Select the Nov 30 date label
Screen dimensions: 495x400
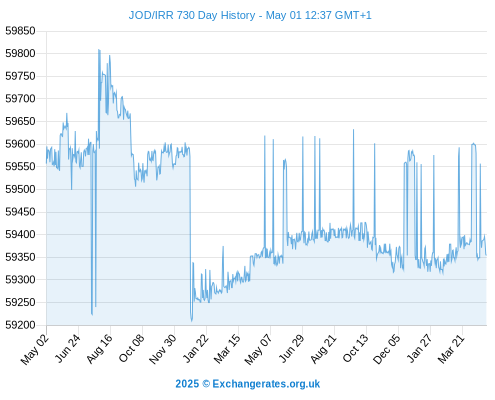[x=162, y=349]
